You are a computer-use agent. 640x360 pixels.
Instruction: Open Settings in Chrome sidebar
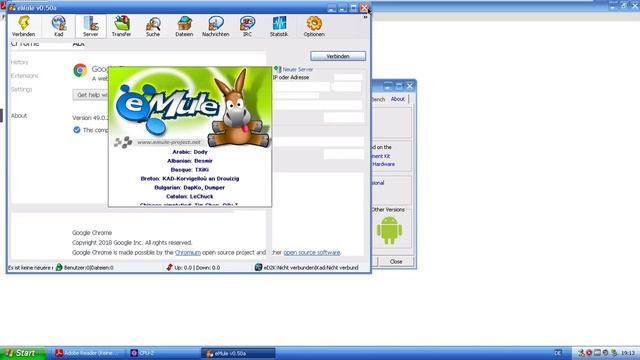click(x=21, y=89)
